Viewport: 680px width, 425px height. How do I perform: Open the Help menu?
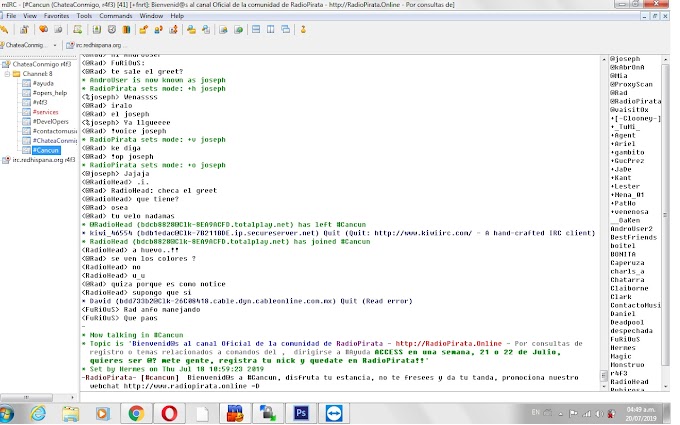[177, 16]
